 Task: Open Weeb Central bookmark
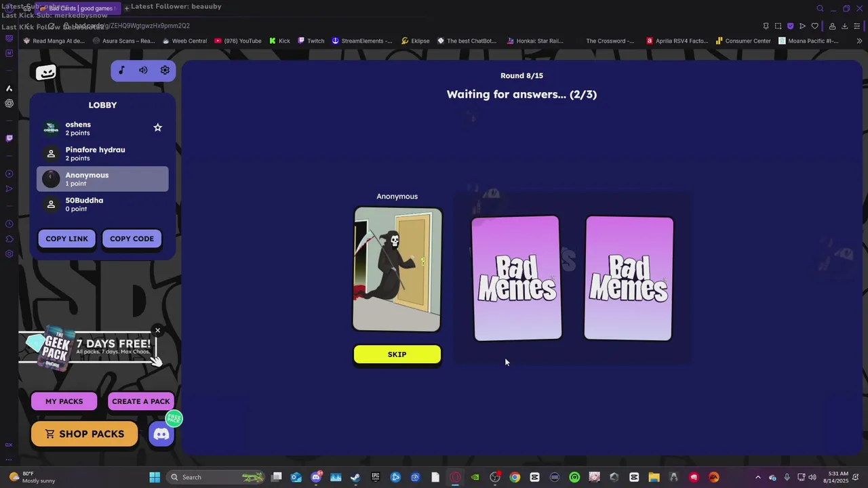(184, 41)
